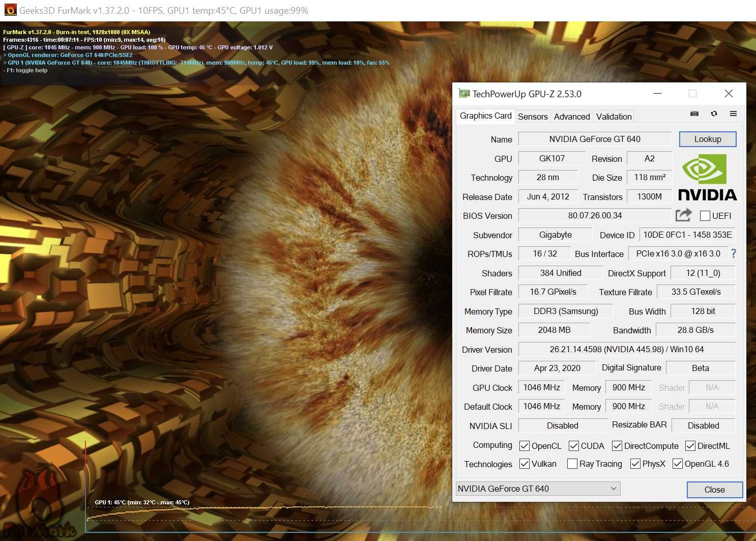Click the Bus Interface value PCIe x16 3.0

[x=678, y=253]
